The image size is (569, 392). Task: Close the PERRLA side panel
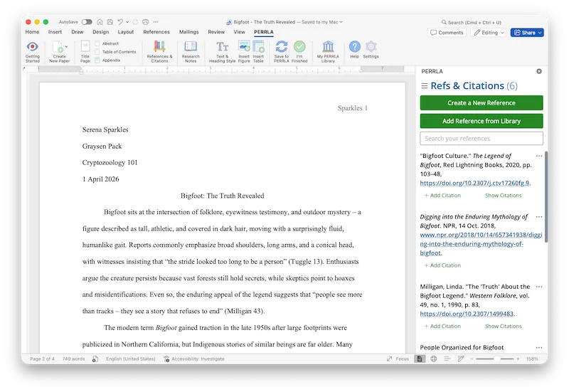pos(539,71)
